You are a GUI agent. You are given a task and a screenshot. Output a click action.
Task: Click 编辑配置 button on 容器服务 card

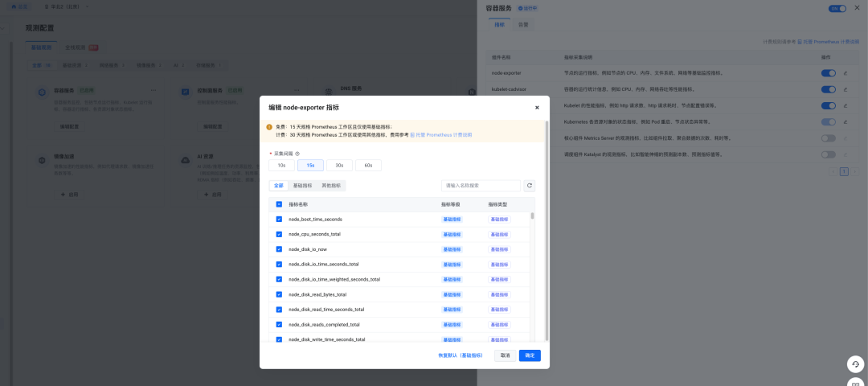pos(70,126)
